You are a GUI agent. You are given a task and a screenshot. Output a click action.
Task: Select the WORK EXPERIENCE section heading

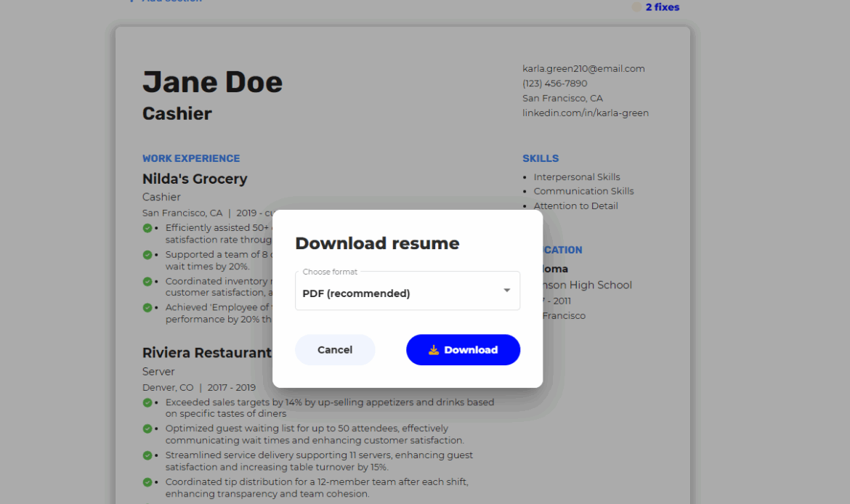click(191, 158)
